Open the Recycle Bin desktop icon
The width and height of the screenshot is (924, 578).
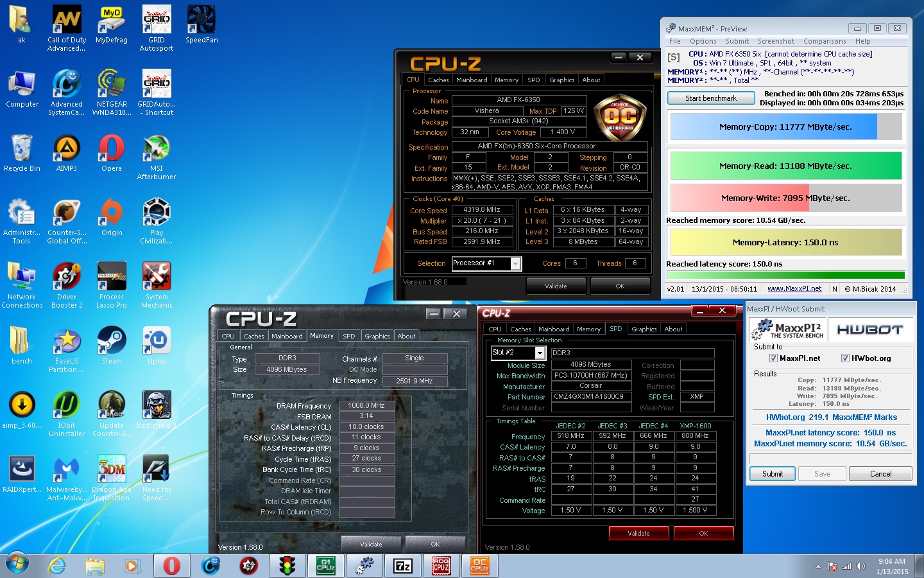pyautogui.click(x=22, y=154)
